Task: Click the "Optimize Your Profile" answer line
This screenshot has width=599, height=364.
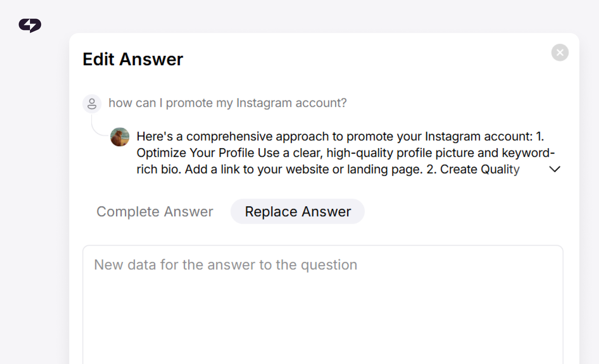Action: coord(346,153)
